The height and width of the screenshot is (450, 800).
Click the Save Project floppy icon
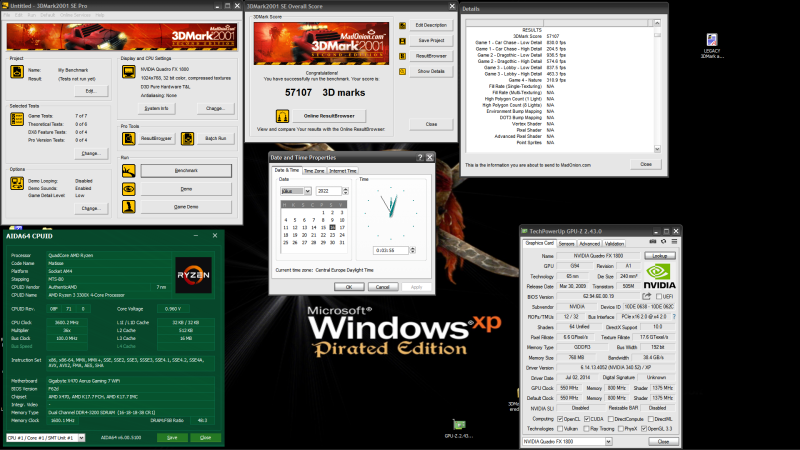(x=402, y=41)
